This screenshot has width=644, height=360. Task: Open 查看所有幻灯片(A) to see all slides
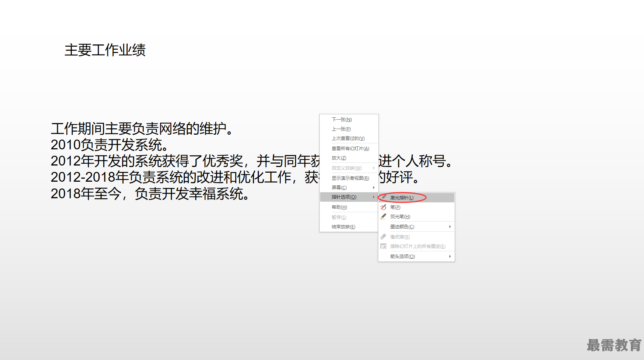point(349,148)
